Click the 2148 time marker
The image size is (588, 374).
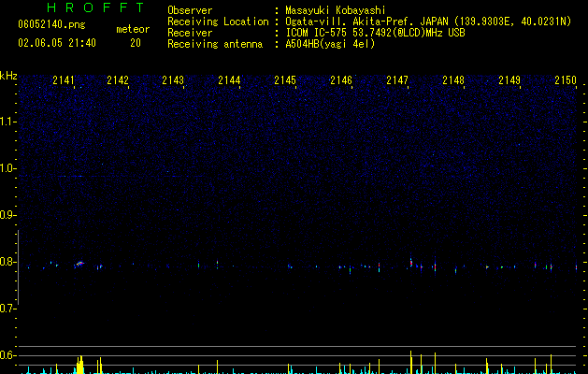tap(453, 79)
